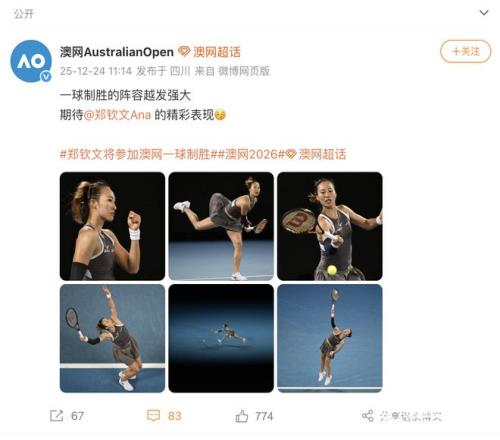This screenshot has width=500, height=440.
Task: Follow the account with +关注 button
Action: (x=466, y=51)
